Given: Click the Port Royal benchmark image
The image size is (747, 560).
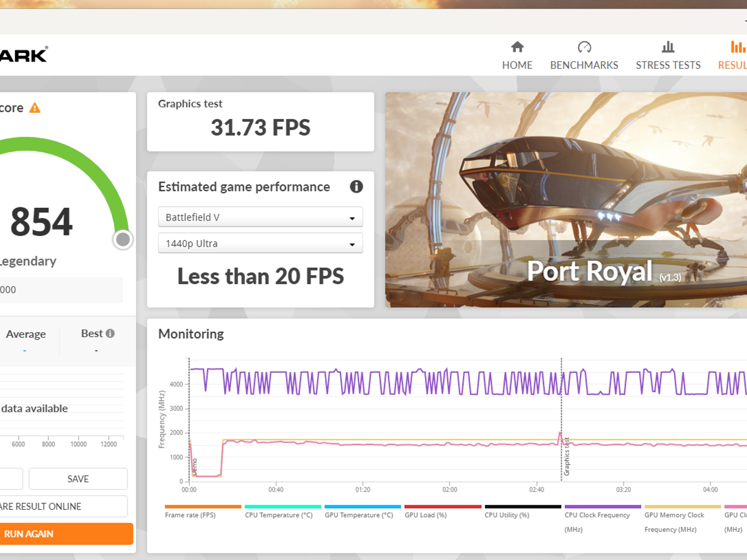Looking at the screenshot, I should (x=566, y=199).
